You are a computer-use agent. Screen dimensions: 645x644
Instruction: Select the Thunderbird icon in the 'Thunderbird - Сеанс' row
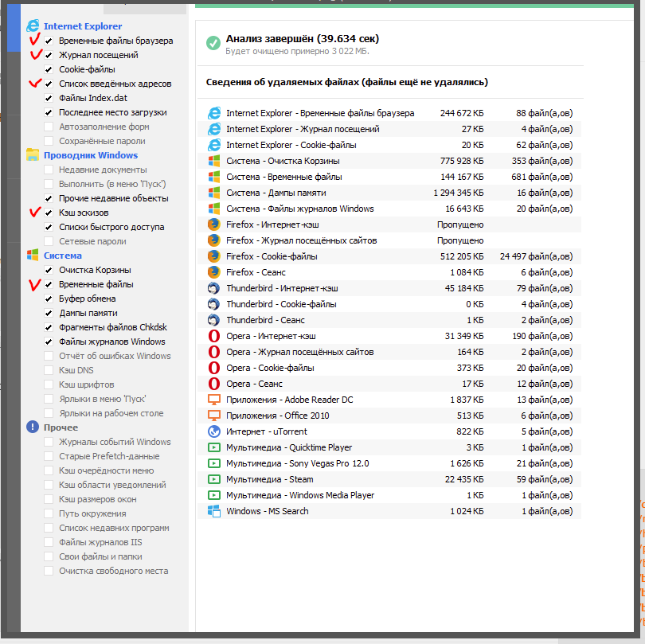(214, 320)
